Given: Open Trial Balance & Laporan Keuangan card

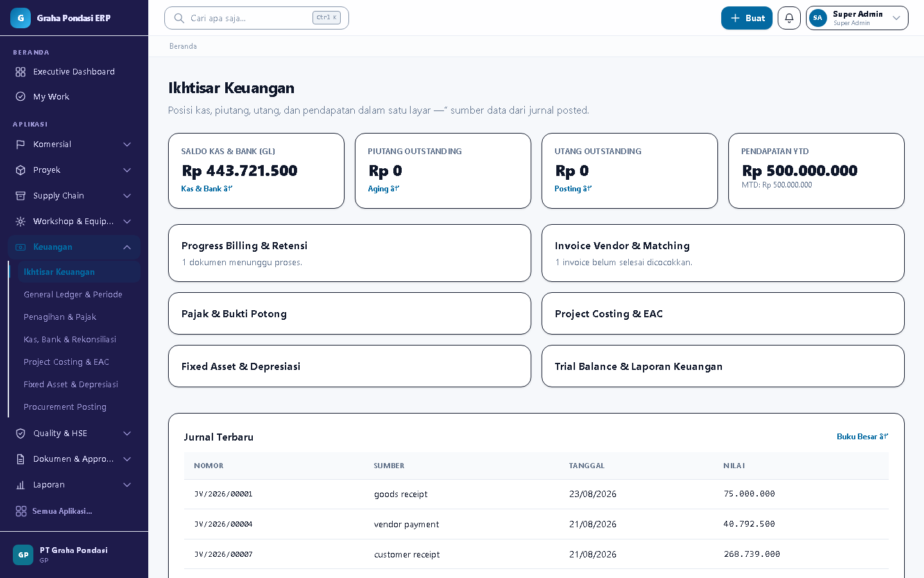Looking at the screenshot, I should (x=723, y=366).
